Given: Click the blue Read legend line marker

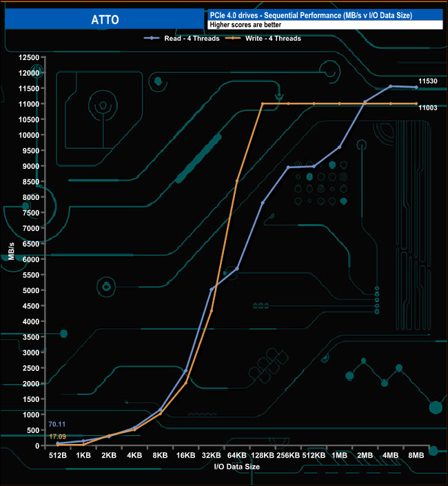Looking at the screenshot, I should pos(152,39).
